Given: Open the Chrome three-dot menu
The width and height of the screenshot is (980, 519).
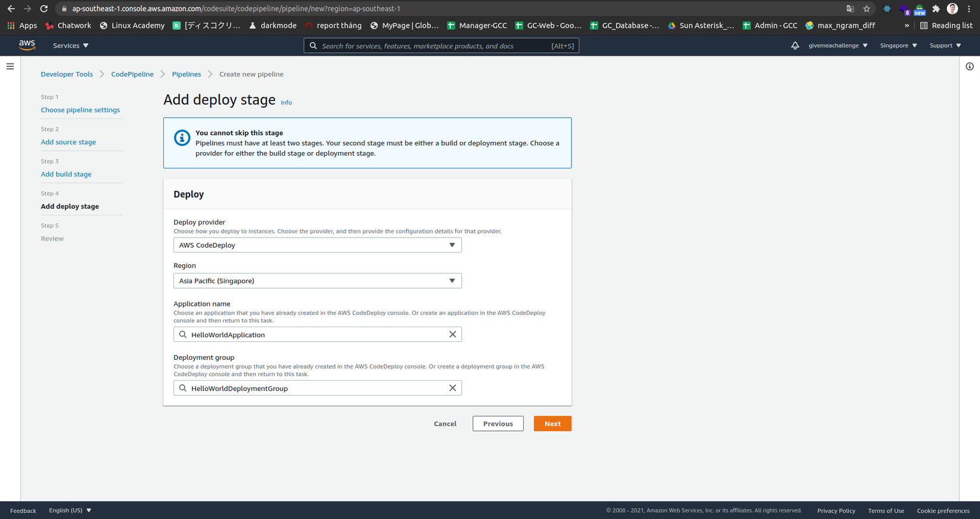Looking at the screenshot, I should click(x=969, y=9).
